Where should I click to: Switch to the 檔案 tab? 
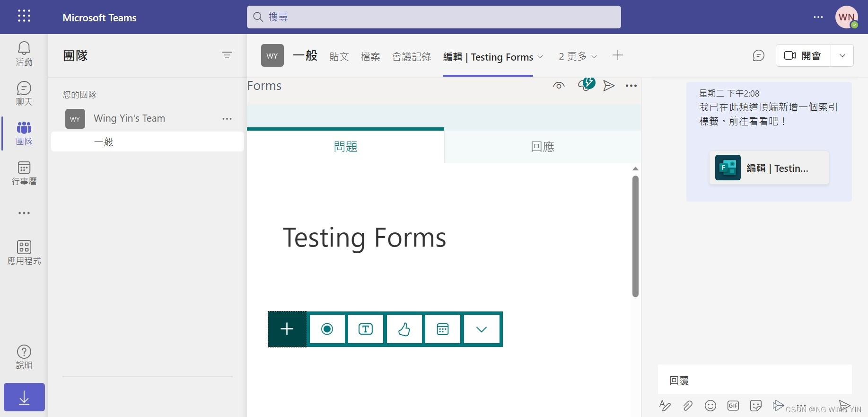coord(370,57)
